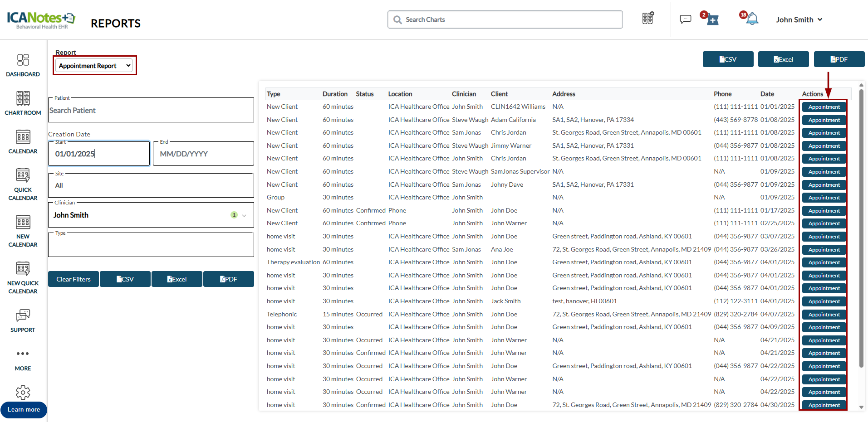Switch to Calendar in sidebar
Viewport: 868px width, 422px height.
point(23,142)
